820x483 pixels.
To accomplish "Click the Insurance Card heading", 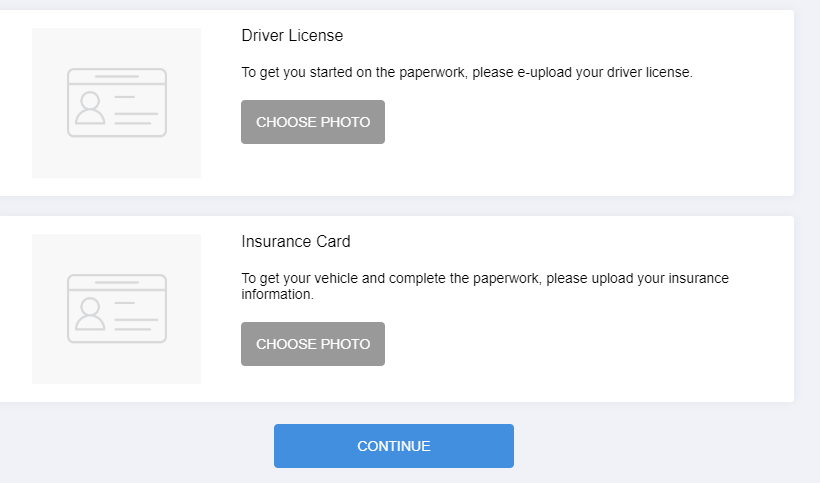I will (296, 242).
